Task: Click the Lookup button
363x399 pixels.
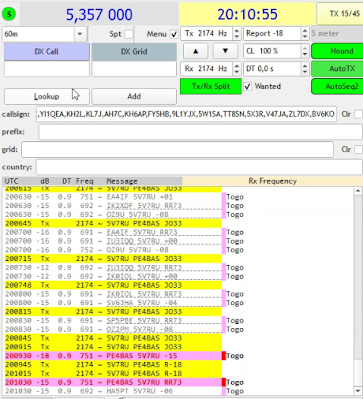Action: [47, 96]
